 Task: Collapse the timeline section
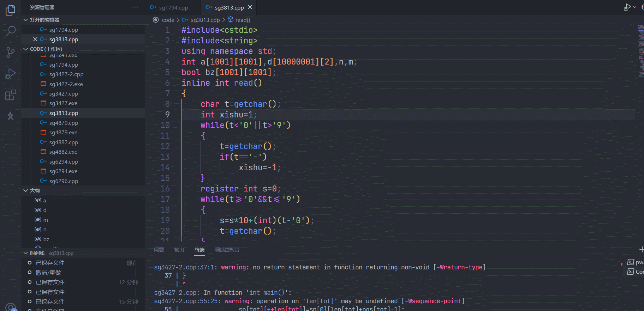pos(26,253)
